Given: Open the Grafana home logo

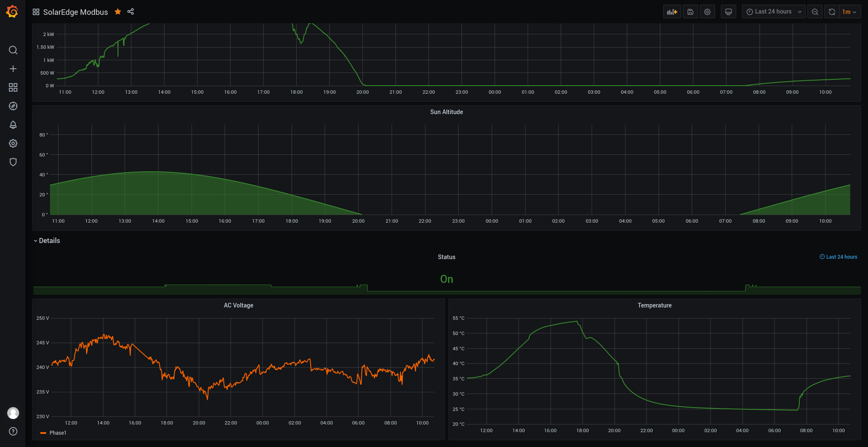Looking at the screenshot, I should click(12, 11).
